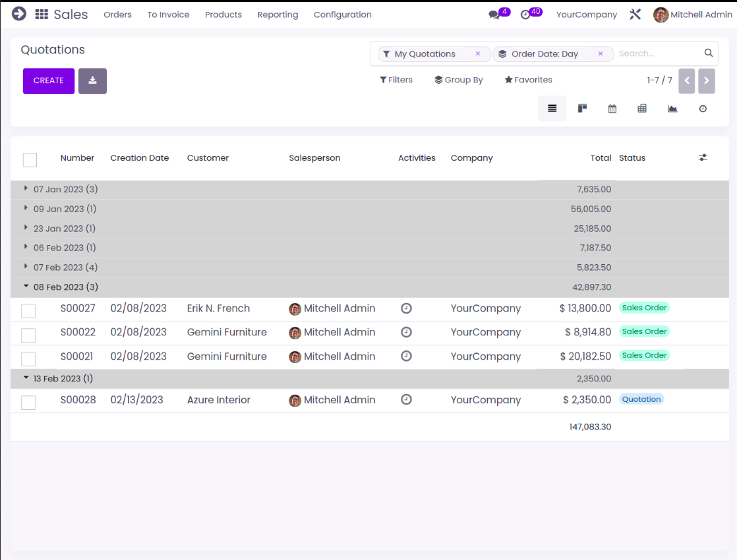737x560 pixels.
Task: Open the apps grid home menu
Action: [x=42, y=14]
